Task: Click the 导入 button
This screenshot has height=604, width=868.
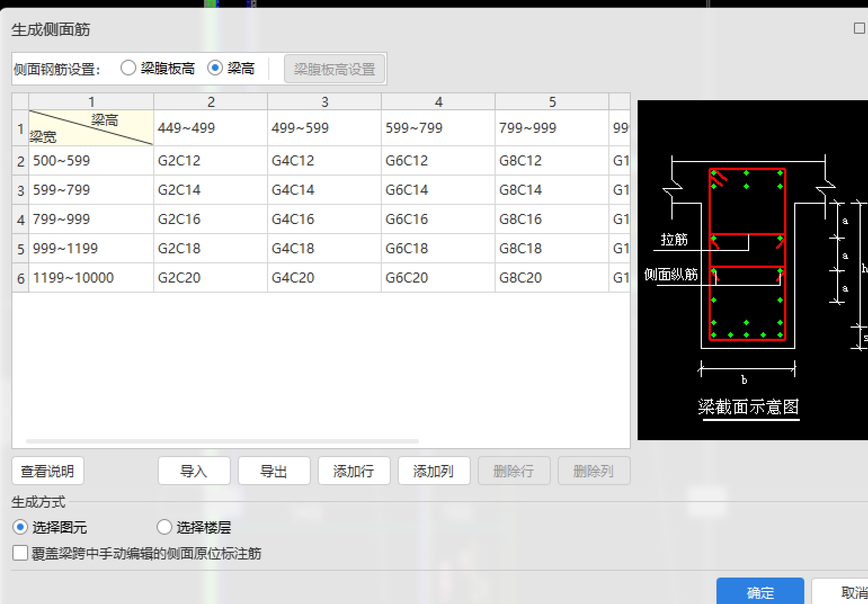Action: [194, 471]
